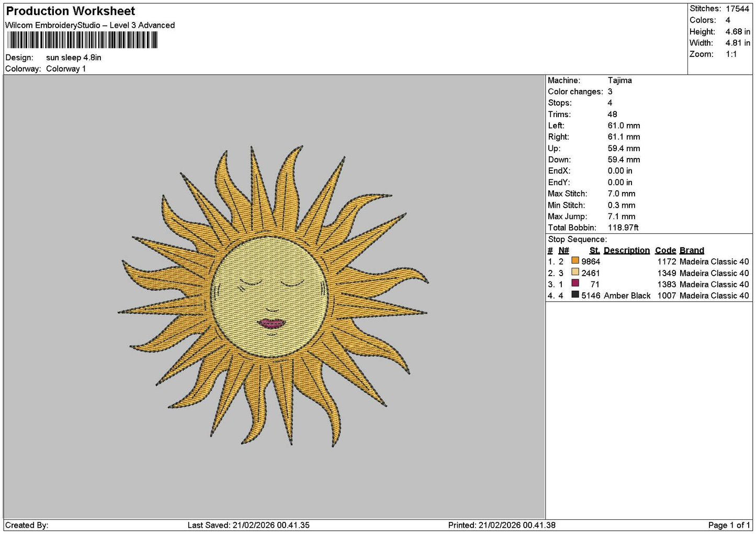Click the Height value 4.68 in
Viewport: 756px width, 534px height.
[x=738, y=31]
